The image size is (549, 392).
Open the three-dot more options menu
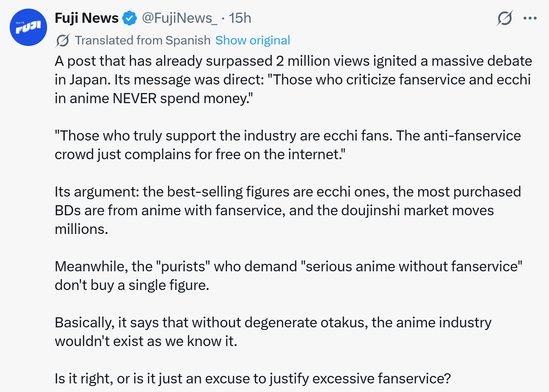[530, 18]
